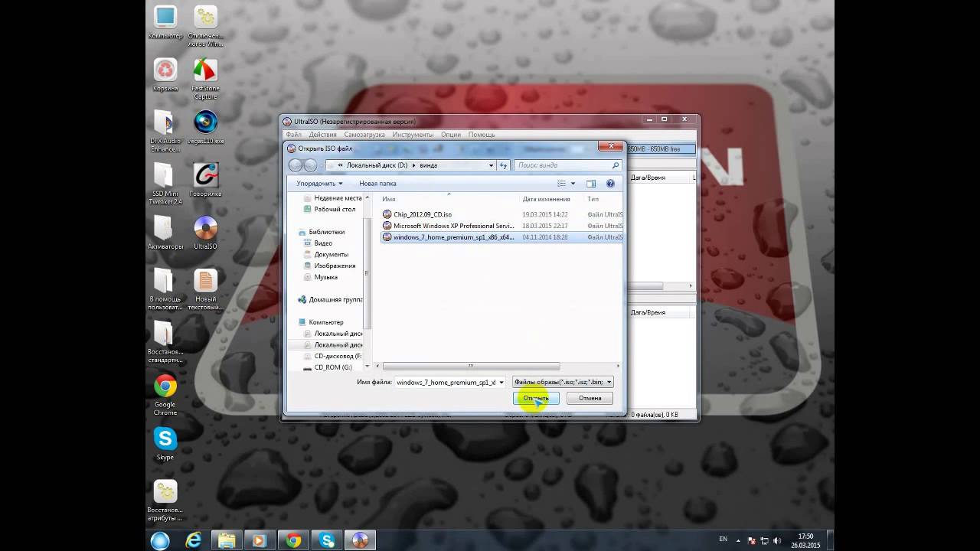Screen dimensions: 980x551
Task: Launch vegas110.exe desktop icon
Action: 205,127
